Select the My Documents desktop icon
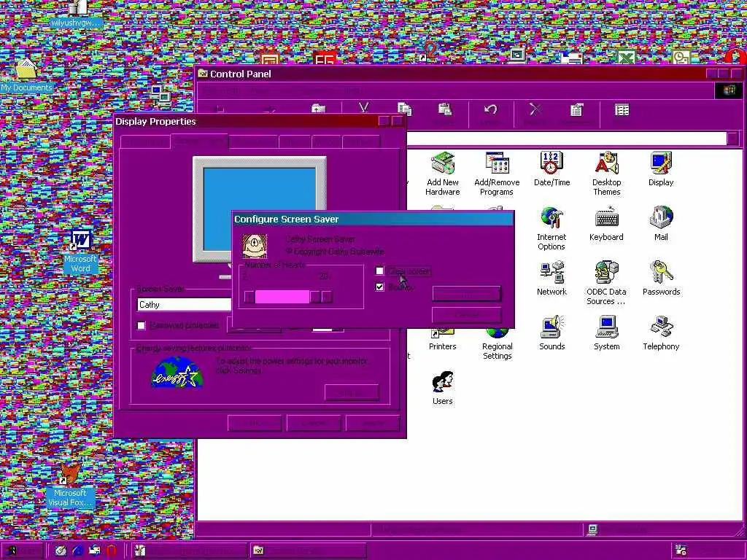 click(x=26, y=75)
